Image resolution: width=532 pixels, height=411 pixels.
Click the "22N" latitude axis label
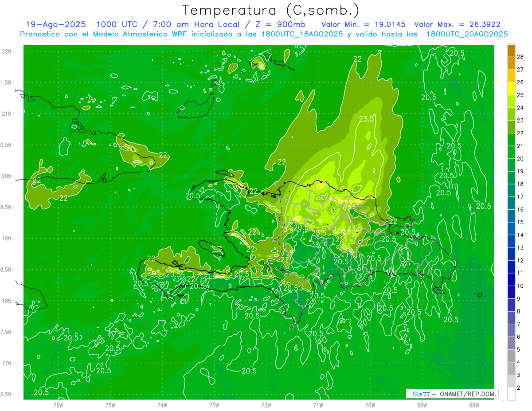pyautogui.click(x=7, y=51)
